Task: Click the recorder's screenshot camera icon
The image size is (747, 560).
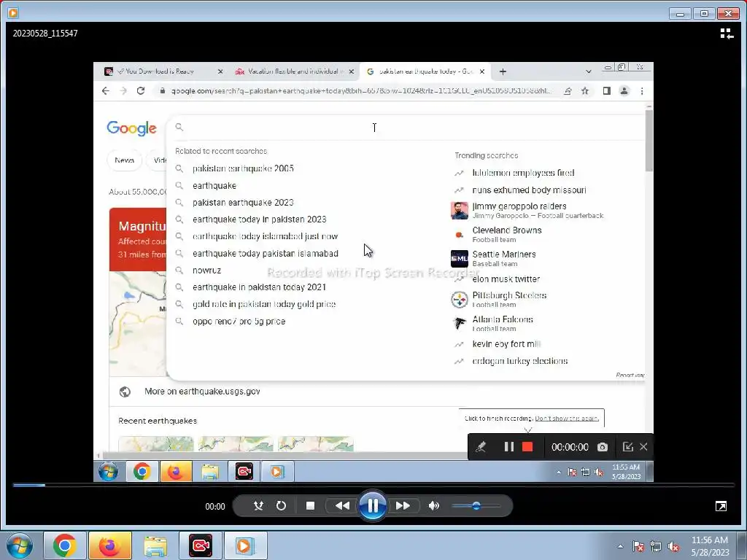Action: point(602,447)
